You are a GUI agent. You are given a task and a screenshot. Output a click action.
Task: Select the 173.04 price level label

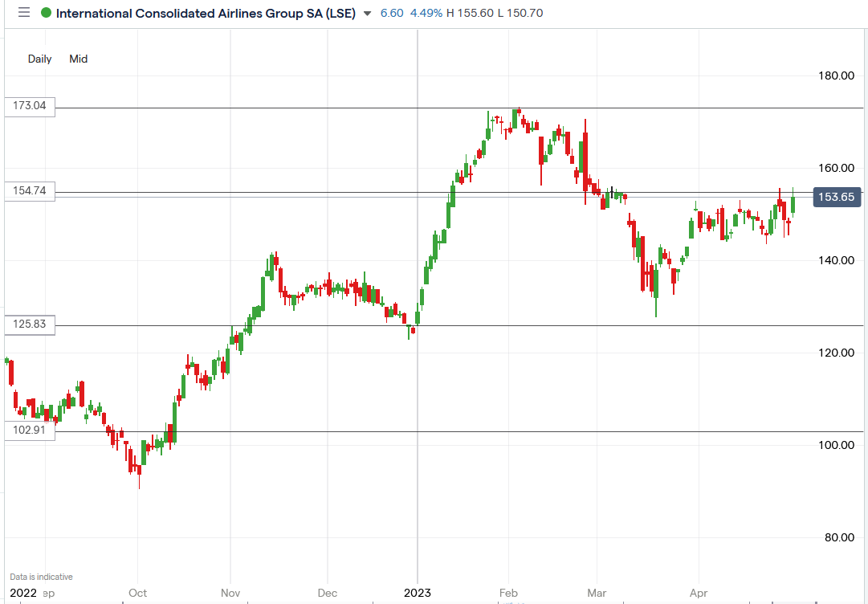click(x=30, y=106)
